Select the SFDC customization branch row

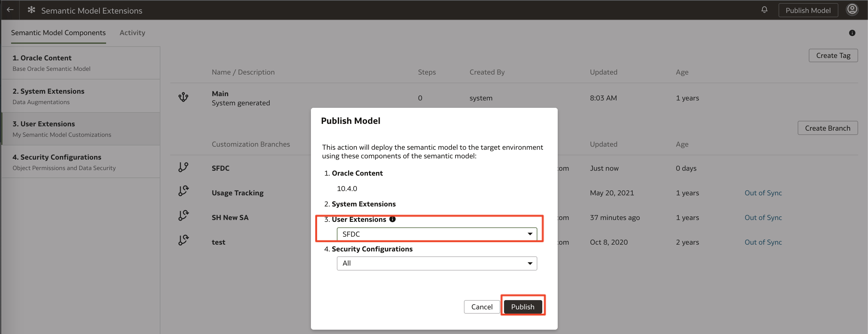coord(220,168)
